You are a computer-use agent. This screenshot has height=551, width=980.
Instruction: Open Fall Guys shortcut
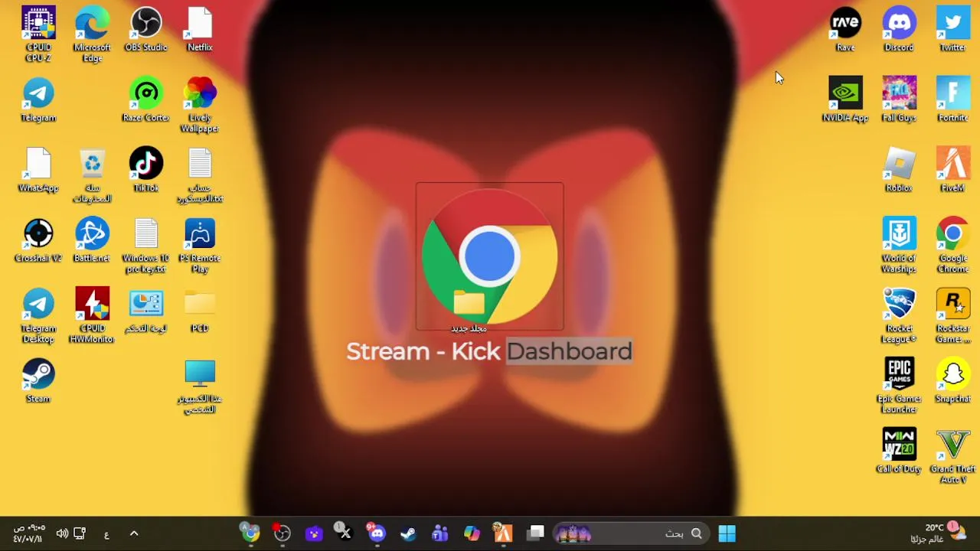pos(899,100)
